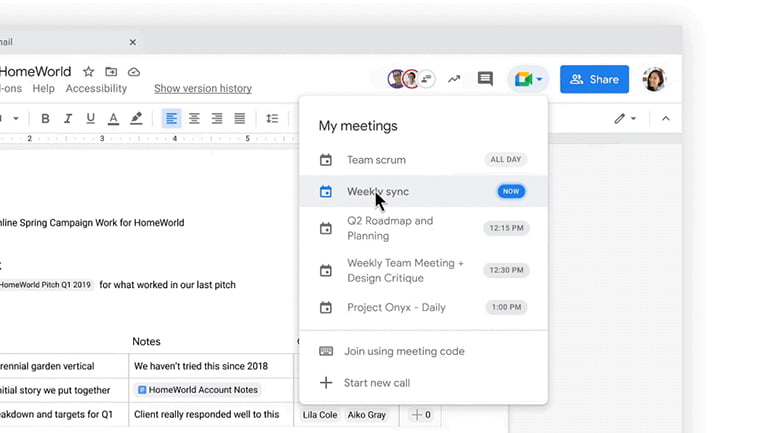This screenshot has height=433, width=770.
Task: Click the horizontal ruler
Action: pyautogui.click(x=147, y=139)
